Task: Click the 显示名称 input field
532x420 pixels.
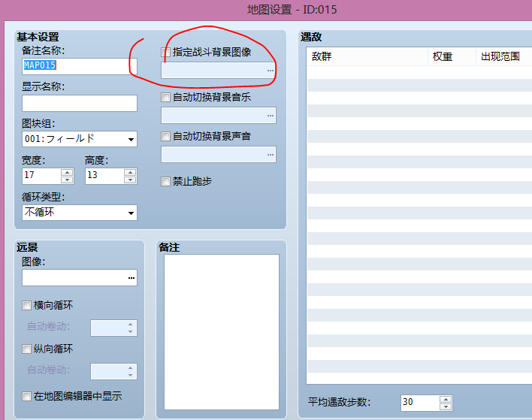Action: point(80,103)
